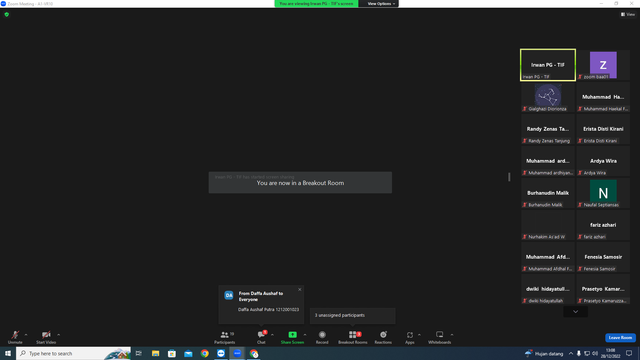Open the volume icon in system tray
This screenshot has width=640, height=360.
pyautogui.click(x=595, y=353)
